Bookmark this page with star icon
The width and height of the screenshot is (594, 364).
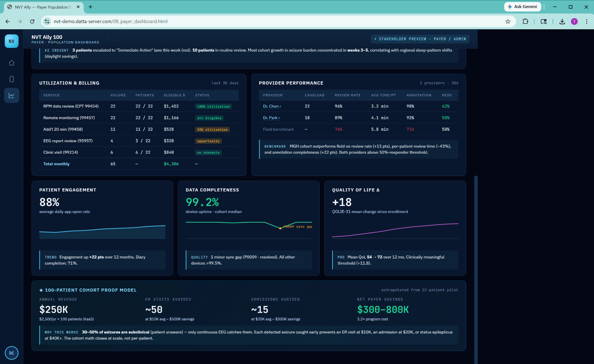(508, 21)
